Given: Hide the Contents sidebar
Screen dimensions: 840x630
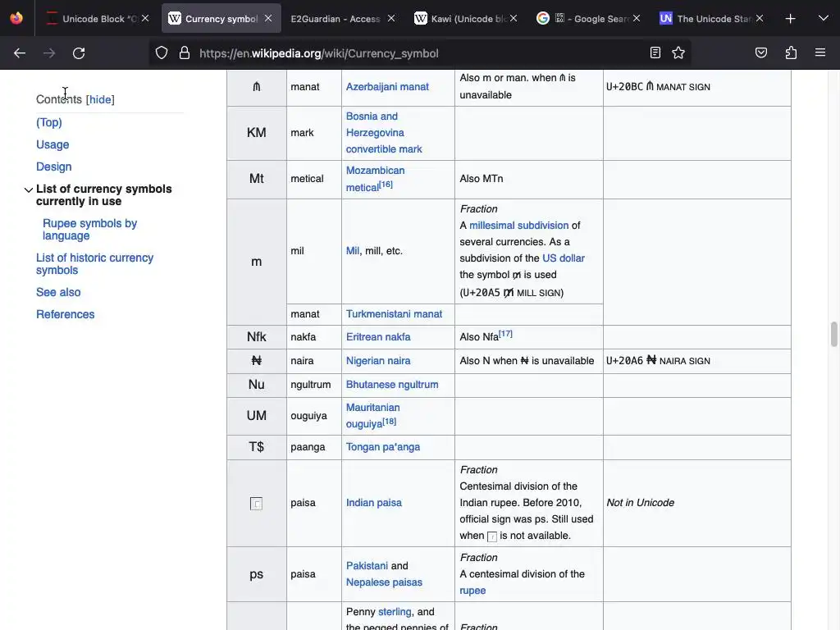Looking at the screenshot, I should click(100, 100).
